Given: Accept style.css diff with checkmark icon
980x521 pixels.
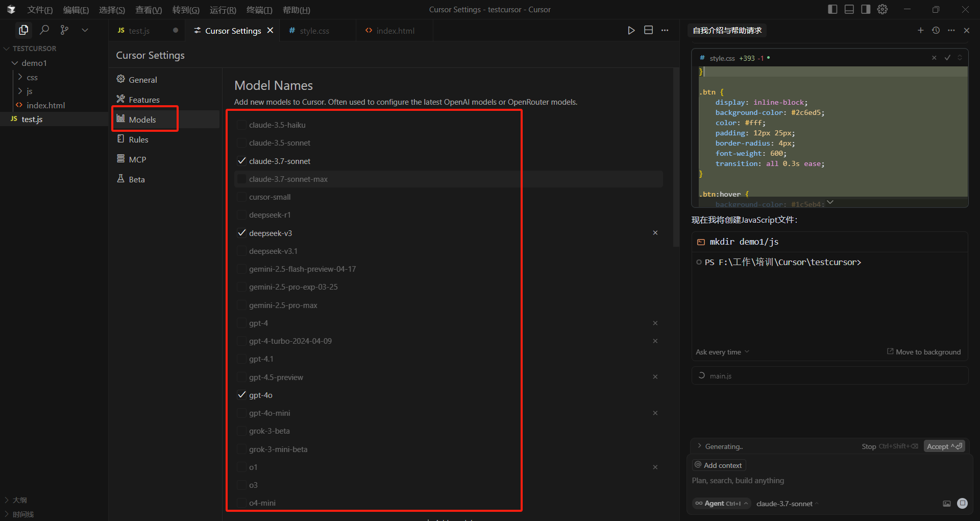Looking at the screenshot, I should click(x=947, y=58).
